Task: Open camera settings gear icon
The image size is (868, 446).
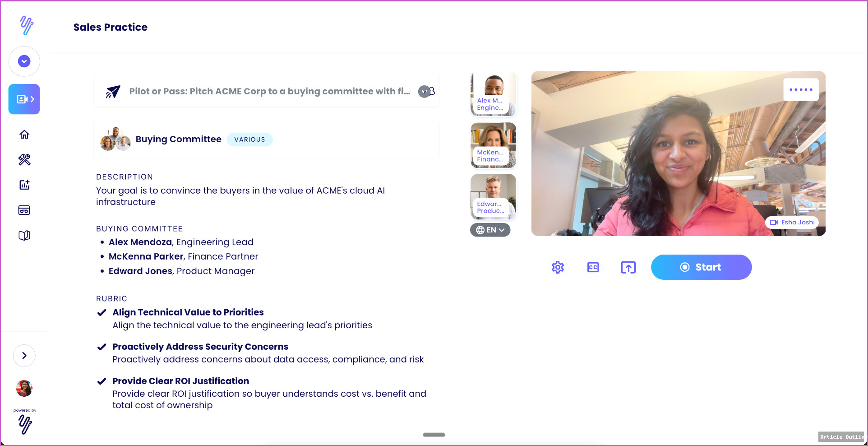Action: (x=558, y=267)
